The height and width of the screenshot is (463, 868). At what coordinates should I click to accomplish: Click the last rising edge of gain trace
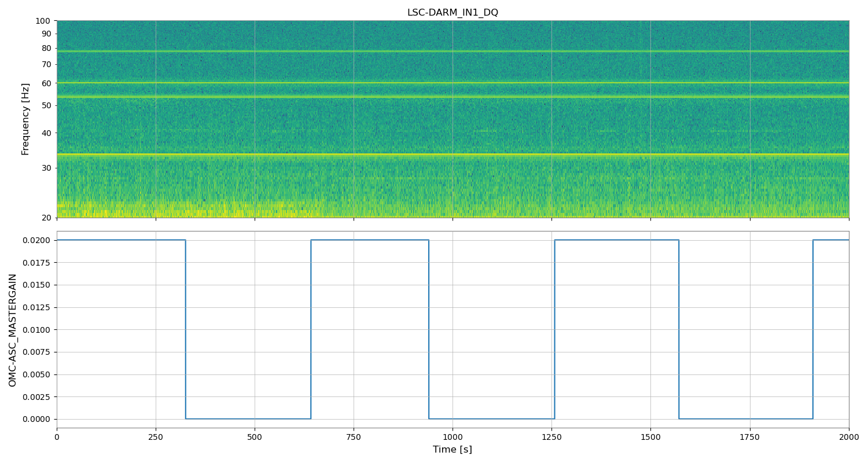click(812, 329)
